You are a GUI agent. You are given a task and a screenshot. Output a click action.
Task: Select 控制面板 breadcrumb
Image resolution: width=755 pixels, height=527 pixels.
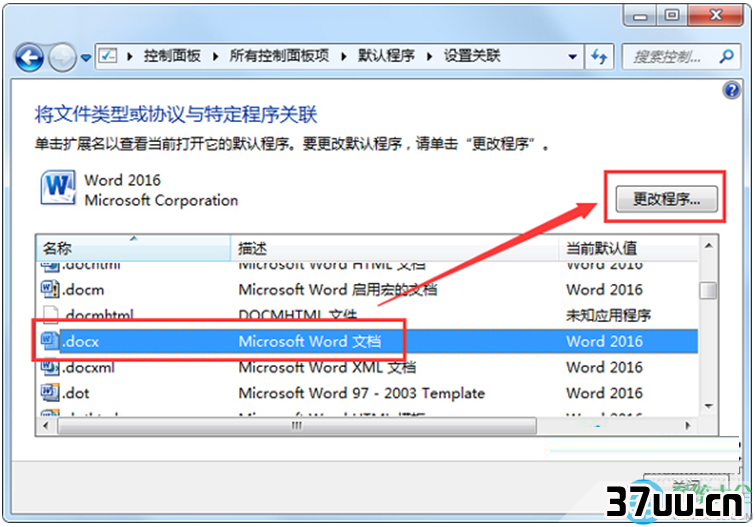(172, 56)
